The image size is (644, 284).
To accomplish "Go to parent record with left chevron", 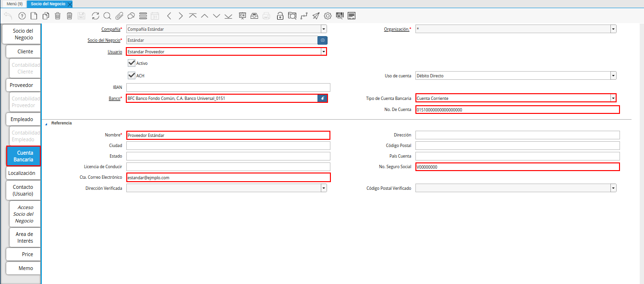I will coord(169,16).
